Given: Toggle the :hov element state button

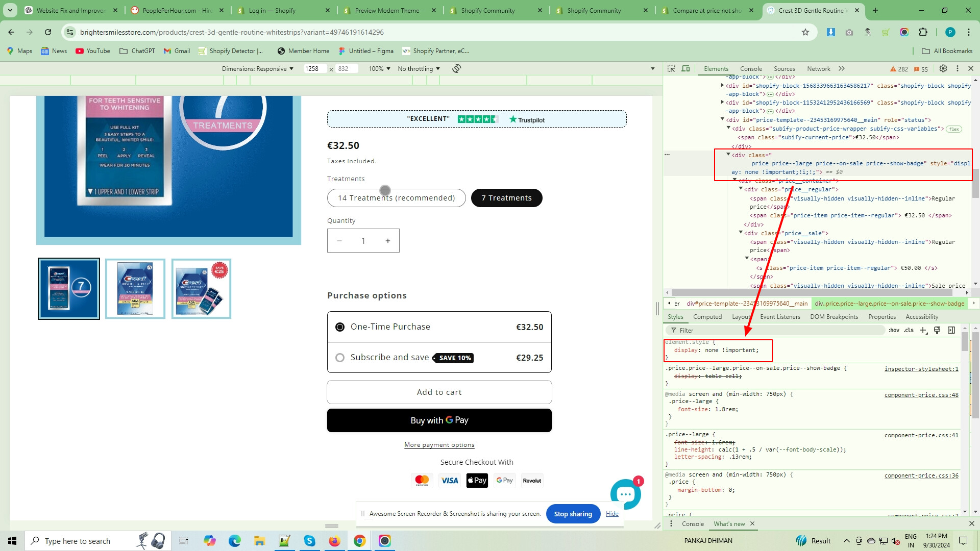Looking at the screenshot, I should 894,330.
